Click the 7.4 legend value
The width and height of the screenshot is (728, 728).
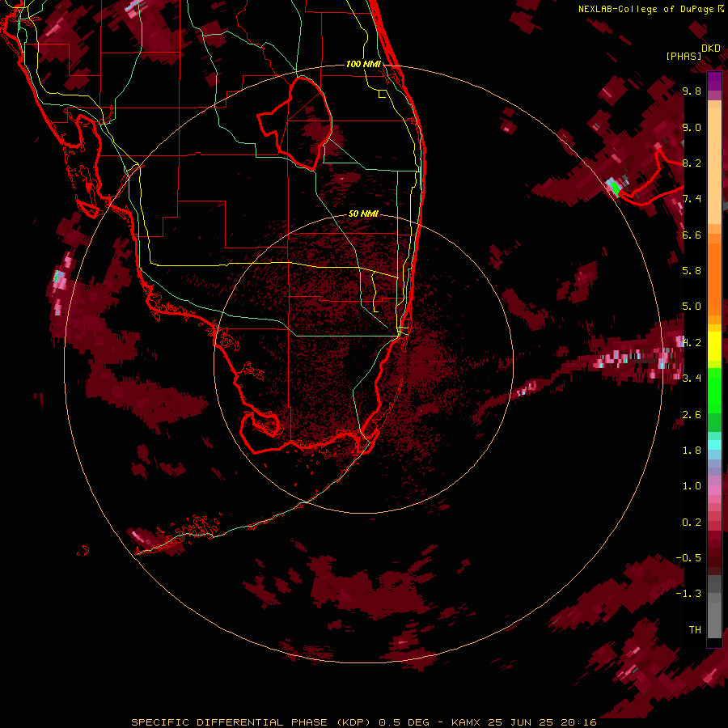click(692, 199)
